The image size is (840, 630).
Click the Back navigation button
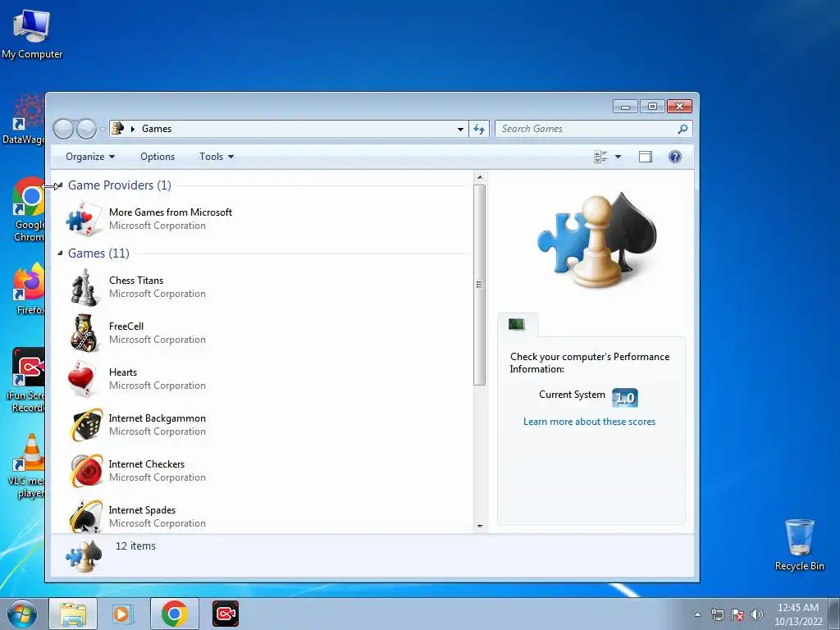(63, 129)
